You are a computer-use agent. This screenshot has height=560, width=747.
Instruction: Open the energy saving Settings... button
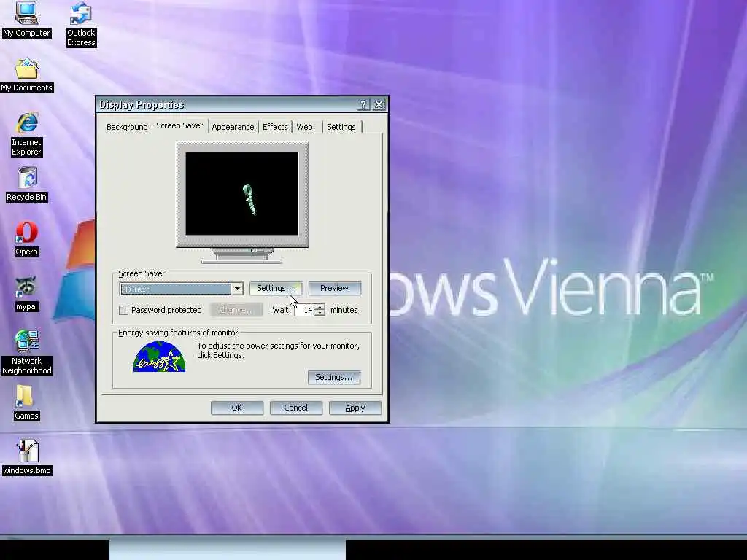[334, 377]
